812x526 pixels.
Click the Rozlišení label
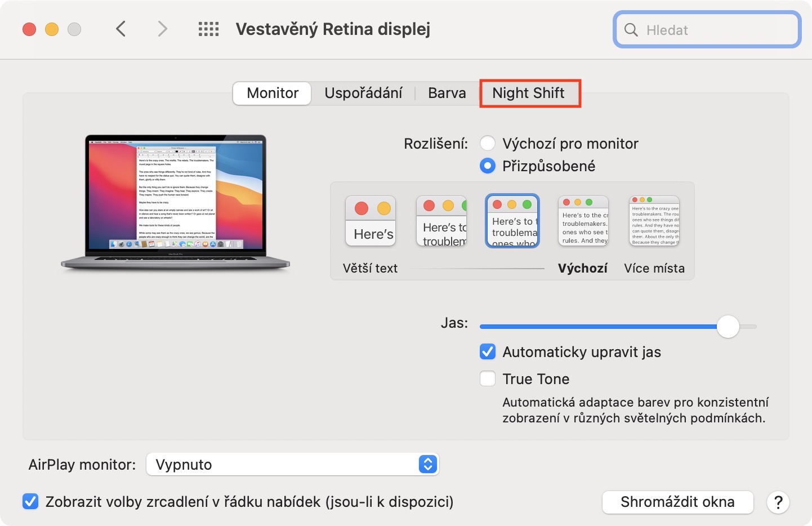coord(436,144)
